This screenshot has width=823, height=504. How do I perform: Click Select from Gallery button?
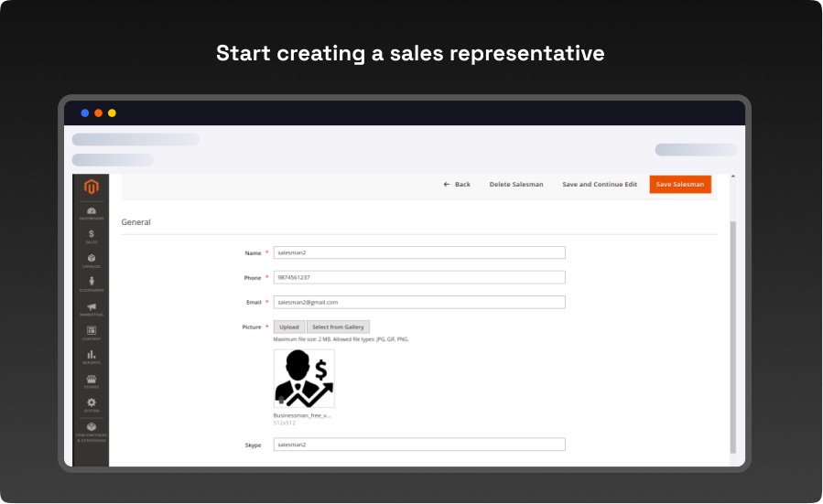338,327
